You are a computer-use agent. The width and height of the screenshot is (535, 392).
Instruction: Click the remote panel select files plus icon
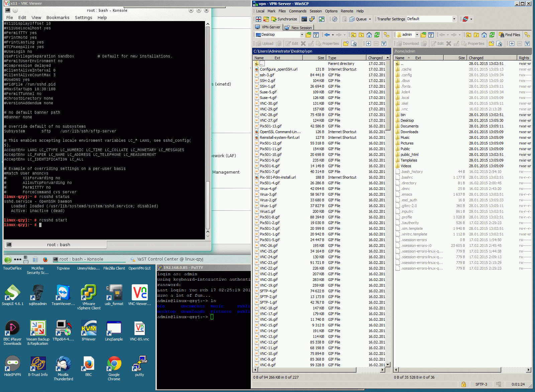tap(512, 43)
